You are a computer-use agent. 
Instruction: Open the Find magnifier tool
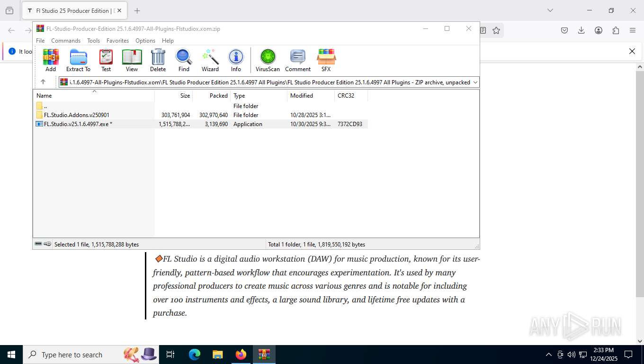184,60
